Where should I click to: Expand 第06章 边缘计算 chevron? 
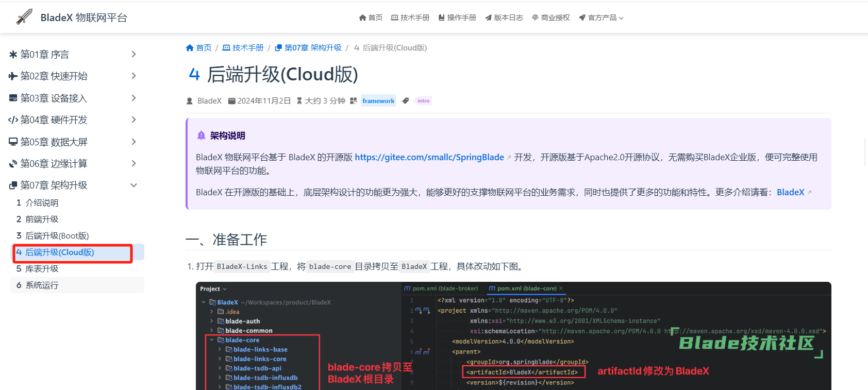click(x=134, y=164)
